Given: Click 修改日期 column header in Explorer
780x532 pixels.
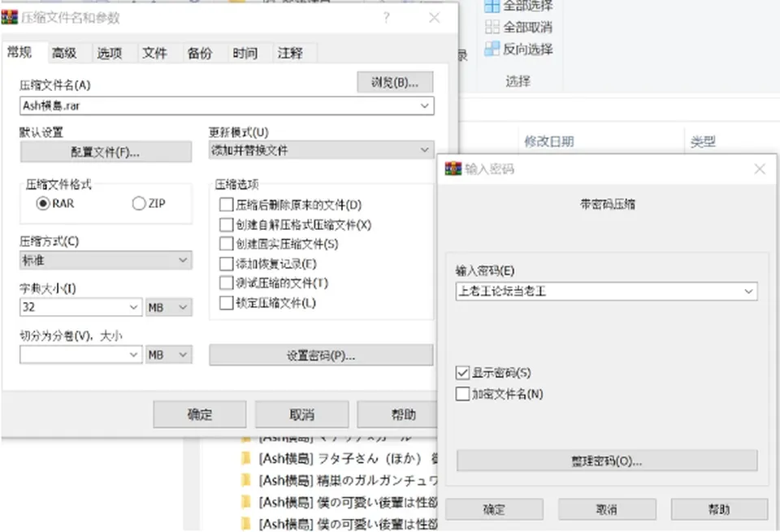Looking at the screenshot, I should (x=549, y=141).
